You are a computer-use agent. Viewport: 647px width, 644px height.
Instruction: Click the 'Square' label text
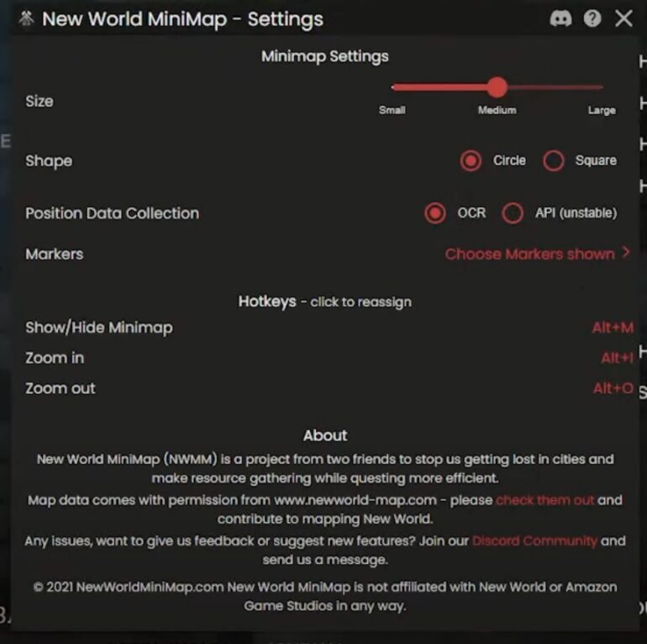tap(596, 161)
